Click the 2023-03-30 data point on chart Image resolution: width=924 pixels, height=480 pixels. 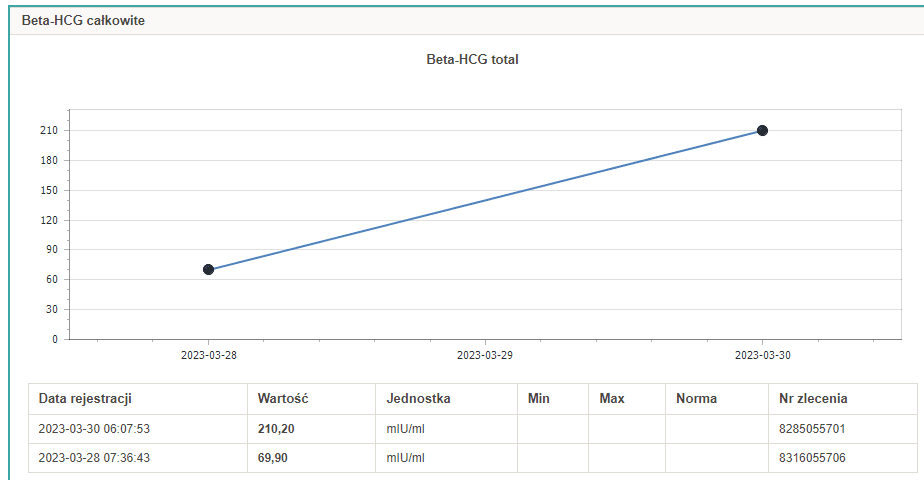(762, 131)
